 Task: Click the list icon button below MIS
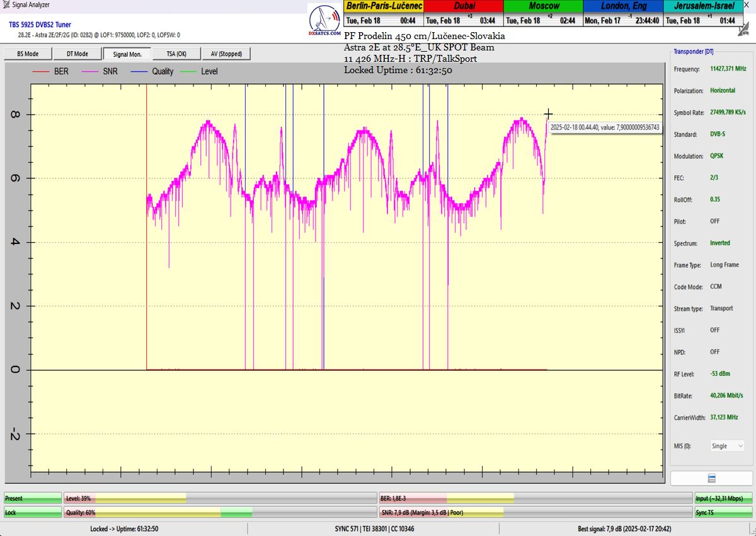tap(711, 478)
